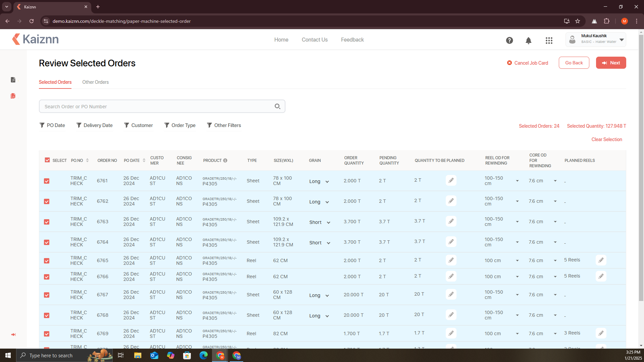
Task: Open the red PDF sidebar icon
Action: coord(13,96)
